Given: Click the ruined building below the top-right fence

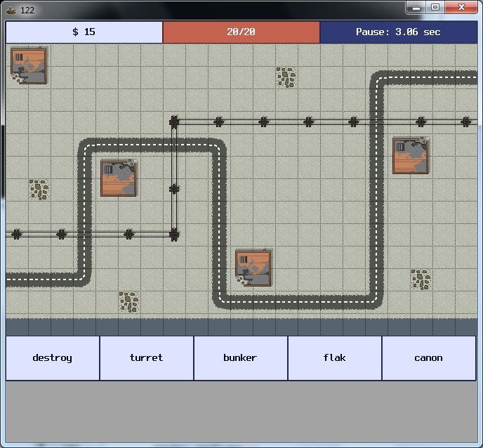Looking at the screenshot, I should [411, 155].
